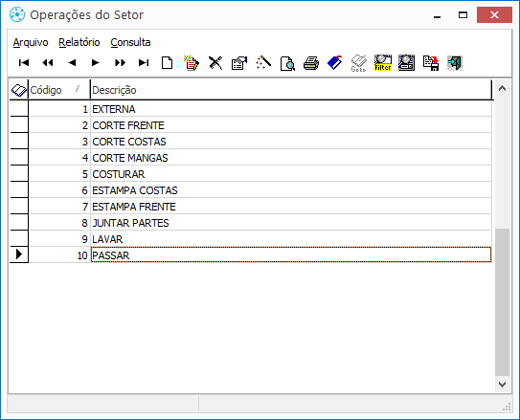The width and height of the screenshot is (520, 420).
Task: Open the Consulta menu
Action: (x=130, y=42)
